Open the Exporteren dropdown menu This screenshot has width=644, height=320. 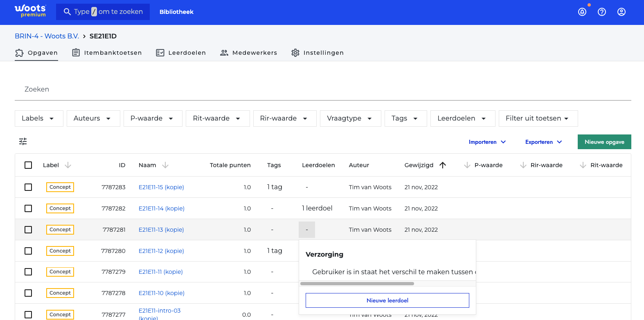[x=543, y=142]
